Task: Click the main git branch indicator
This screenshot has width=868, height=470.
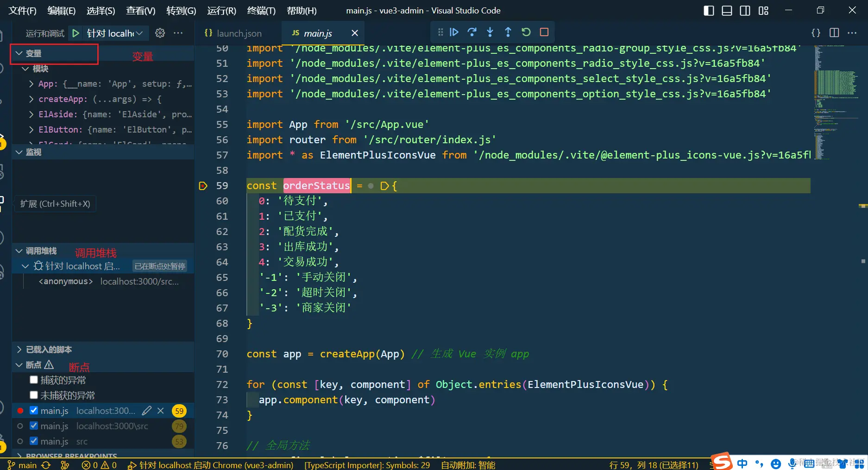Action: click(23, 465)
